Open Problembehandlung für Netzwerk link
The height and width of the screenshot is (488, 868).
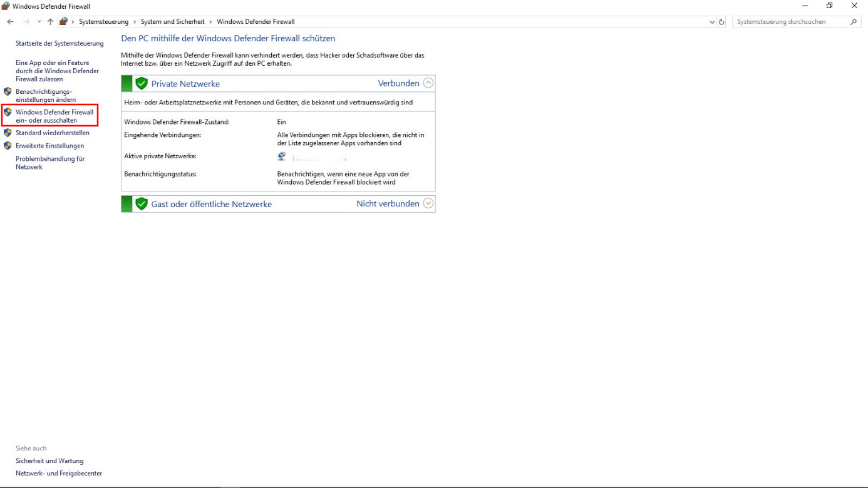(x=50, y=163)
